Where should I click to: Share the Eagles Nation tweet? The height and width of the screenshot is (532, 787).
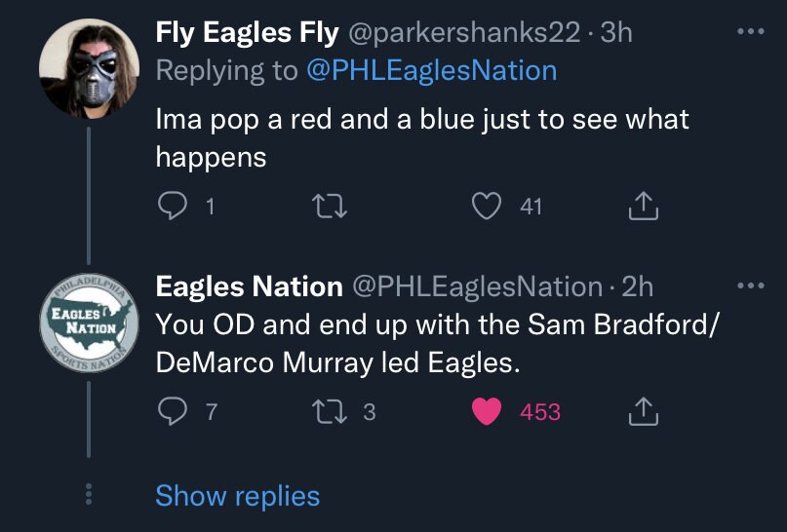coord(644,412)
